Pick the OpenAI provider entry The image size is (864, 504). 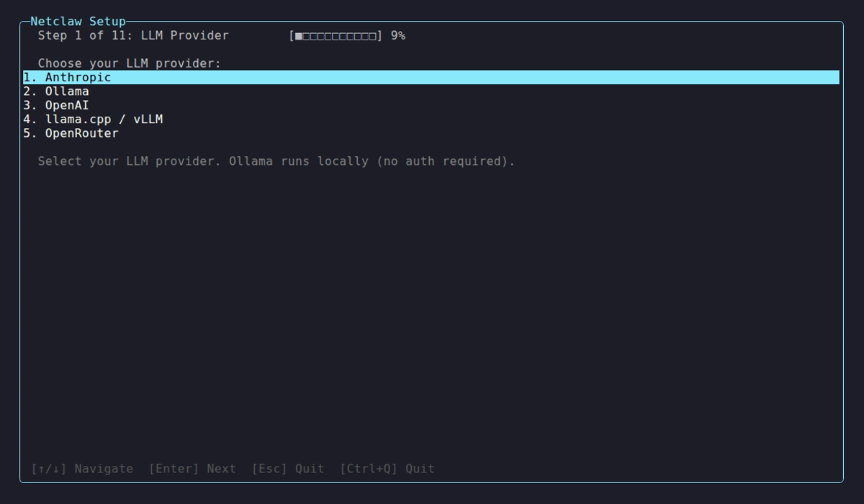coord(431,105)
